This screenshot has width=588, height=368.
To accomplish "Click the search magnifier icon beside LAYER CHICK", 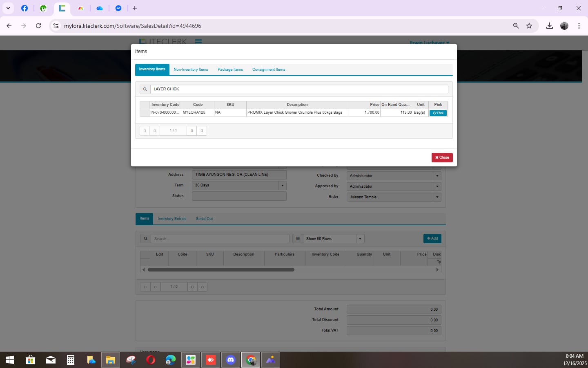I will tap(145, 89).
